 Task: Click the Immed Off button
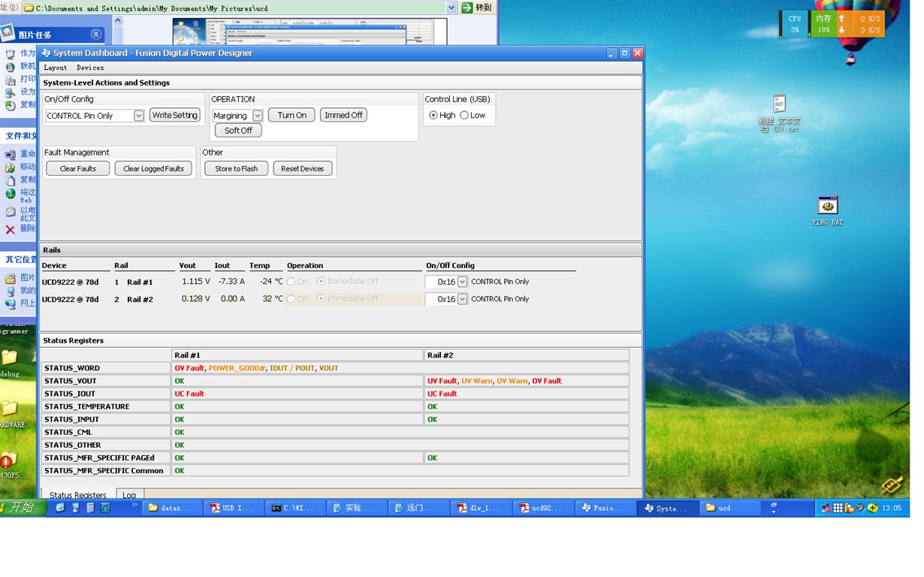coord(343,115)
